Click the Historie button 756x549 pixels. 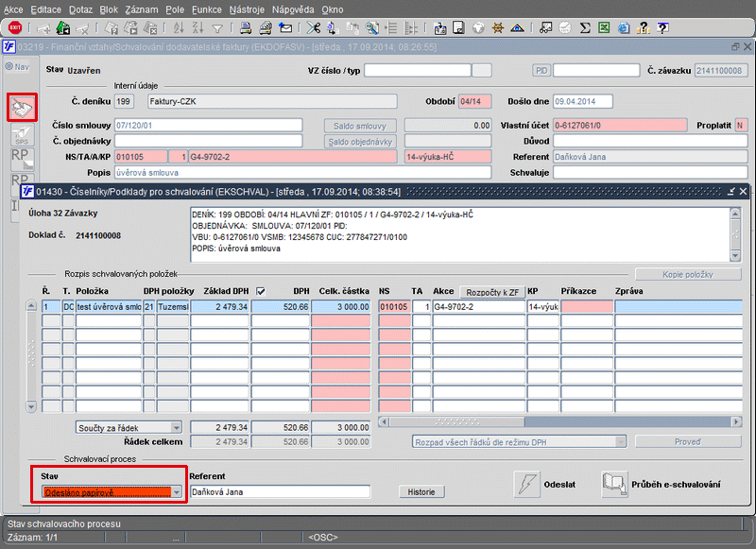pos(421,491)
